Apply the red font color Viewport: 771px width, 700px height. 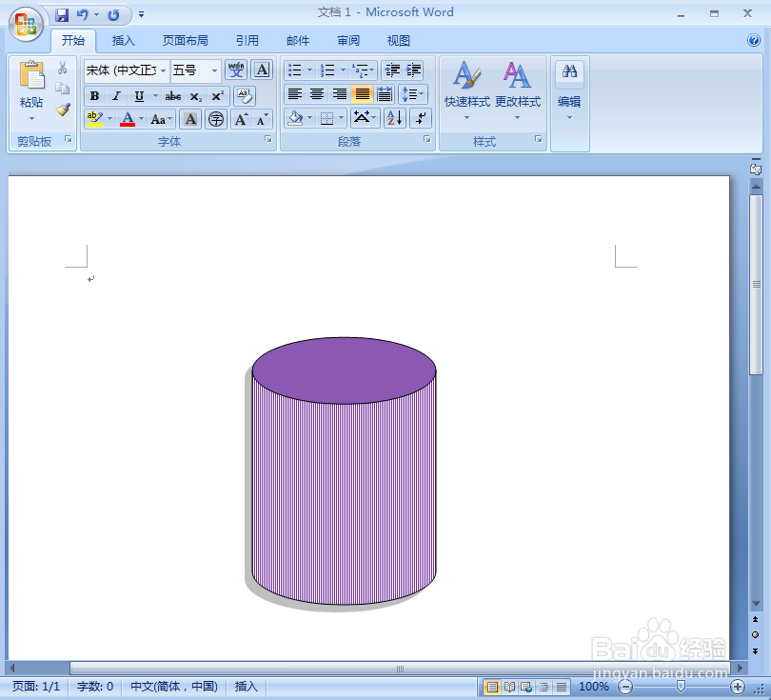click(128, 119)
